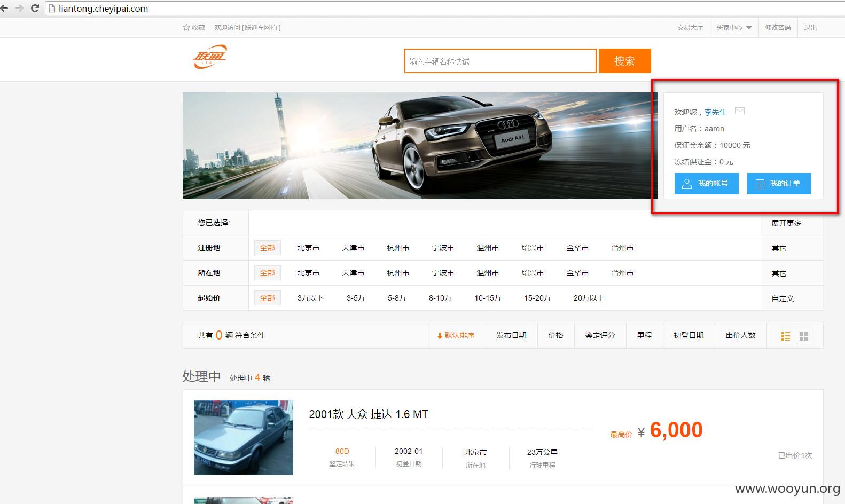
Task: Open 我的帐号 button
Action: coord(706,183)
